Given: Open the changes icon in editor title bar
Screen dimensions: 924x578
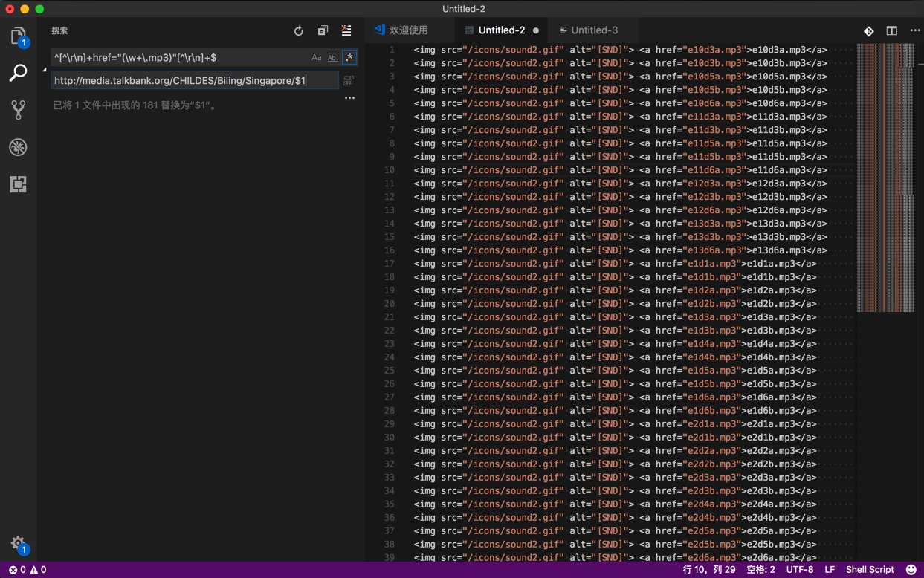Looking at the screenshot, I should coord(869,31).
